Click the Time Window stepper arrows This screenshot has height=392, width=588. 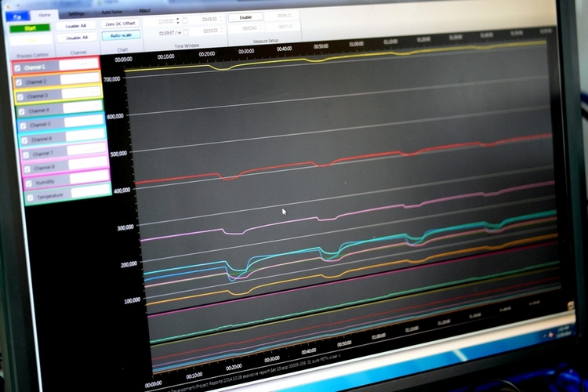click(x=178, y=20)
